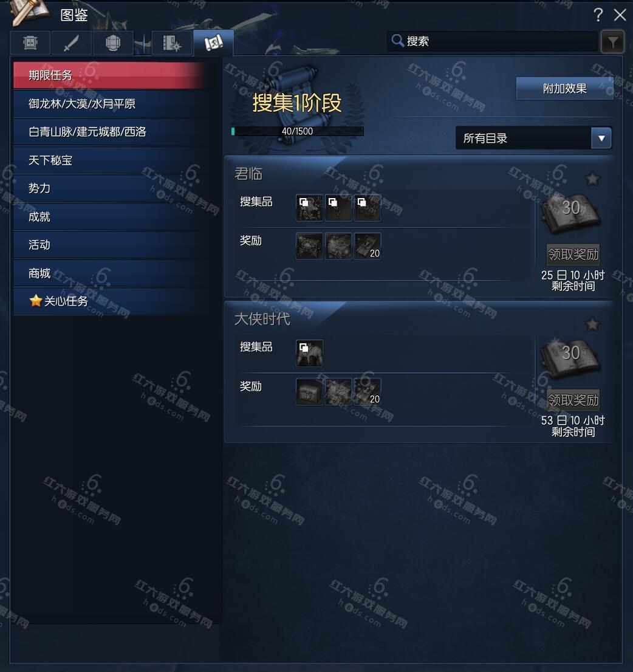Click the treasure chest reward in 大侠时代
The height and width of the screenshot is (672, 633).
(x=309, y=392)
